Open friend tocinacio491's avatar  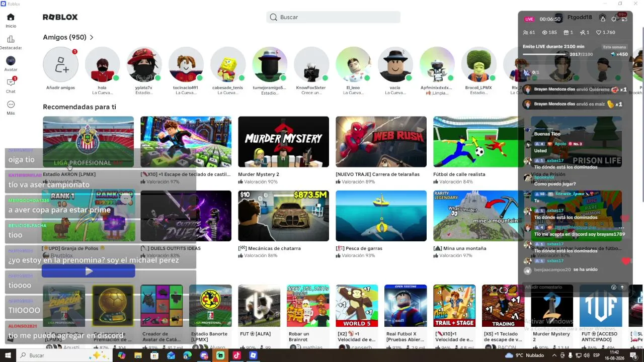[186, 64]
